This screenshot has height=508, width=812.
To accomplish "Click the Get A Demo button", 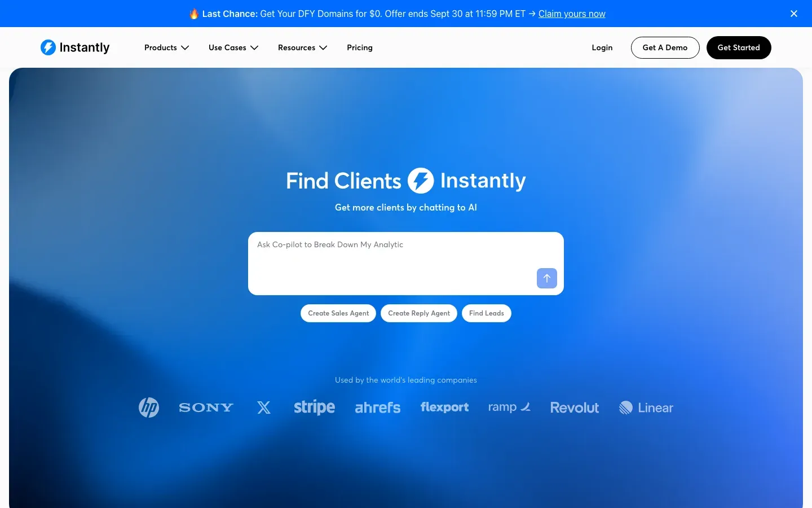I will [x=665, y=47].
